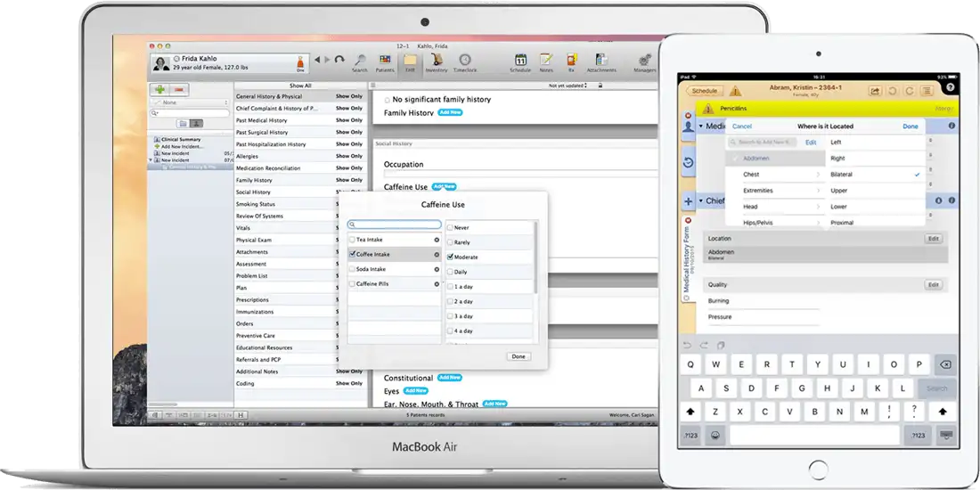Viewport: 980px width, 490px height.
Task: Go to next patient with the forward arrow
Action: (x=326, y=60)
